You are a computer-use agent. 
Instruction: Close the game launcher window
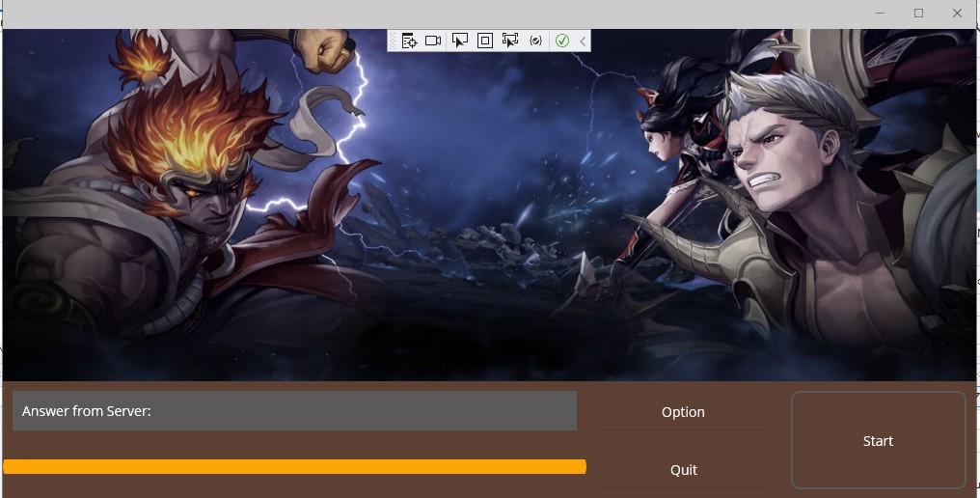tap(957, 14)
